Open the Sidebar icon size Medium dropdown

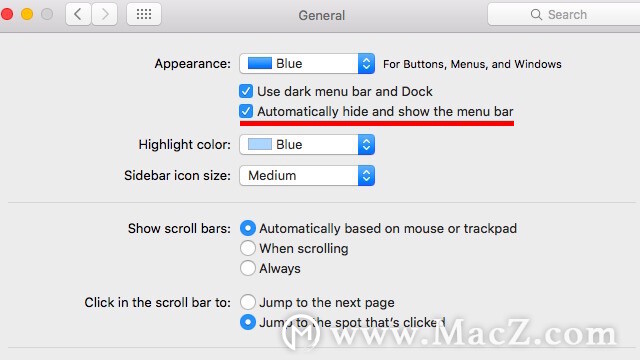(x=307, y=176)
